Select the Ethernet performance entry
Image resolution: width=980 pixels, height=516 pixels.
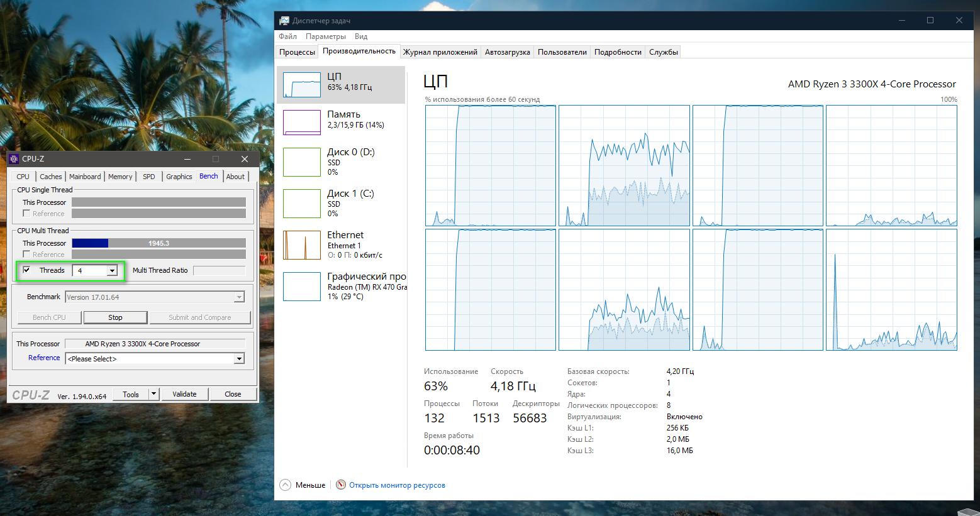click(341, 244)
